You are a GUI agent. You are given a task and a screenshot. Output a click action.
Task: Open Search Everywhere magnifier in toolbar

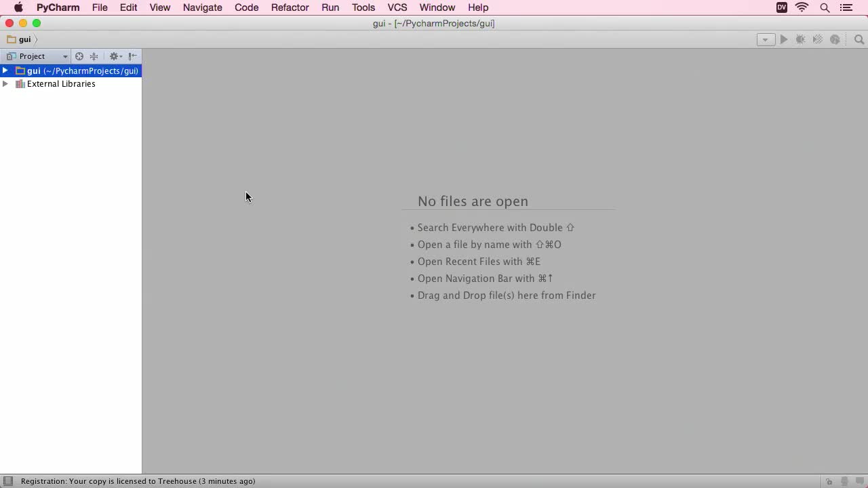(859, 39)
